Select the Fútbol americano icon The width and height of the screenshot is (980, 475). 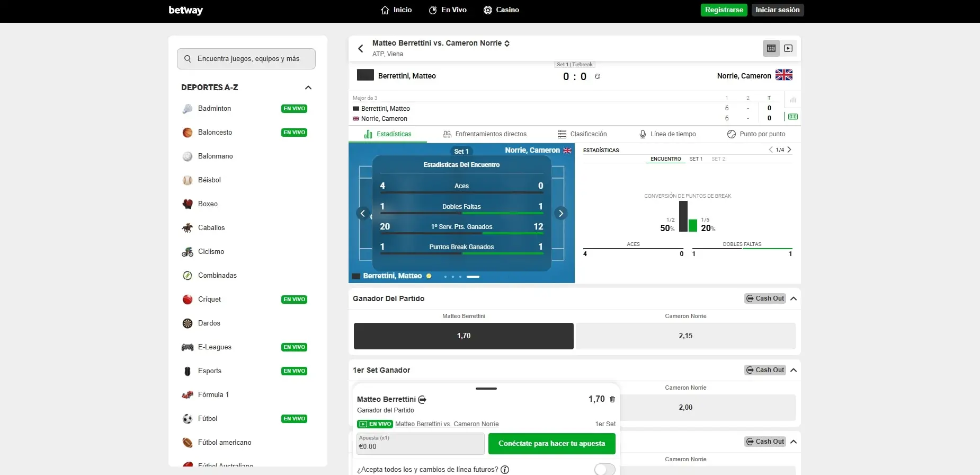[188, 443]
